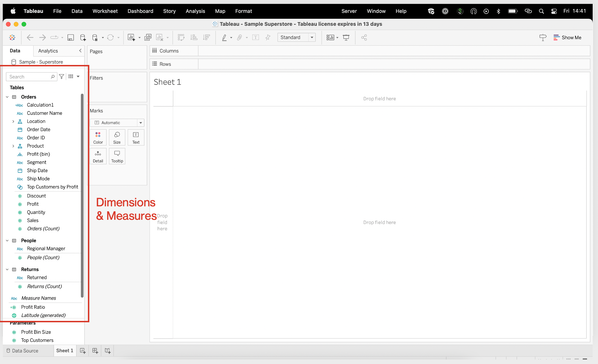Toggle the grid view icon in data pane
The width and height of the screenshot is (598, 364).
[x=71, y=76]
